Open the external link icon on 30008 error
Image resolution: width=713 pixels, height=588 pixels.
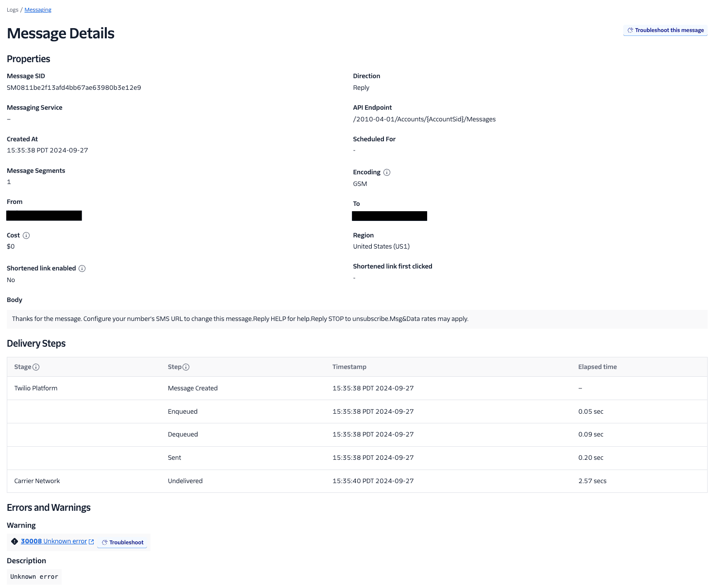[x=91, y=541]
